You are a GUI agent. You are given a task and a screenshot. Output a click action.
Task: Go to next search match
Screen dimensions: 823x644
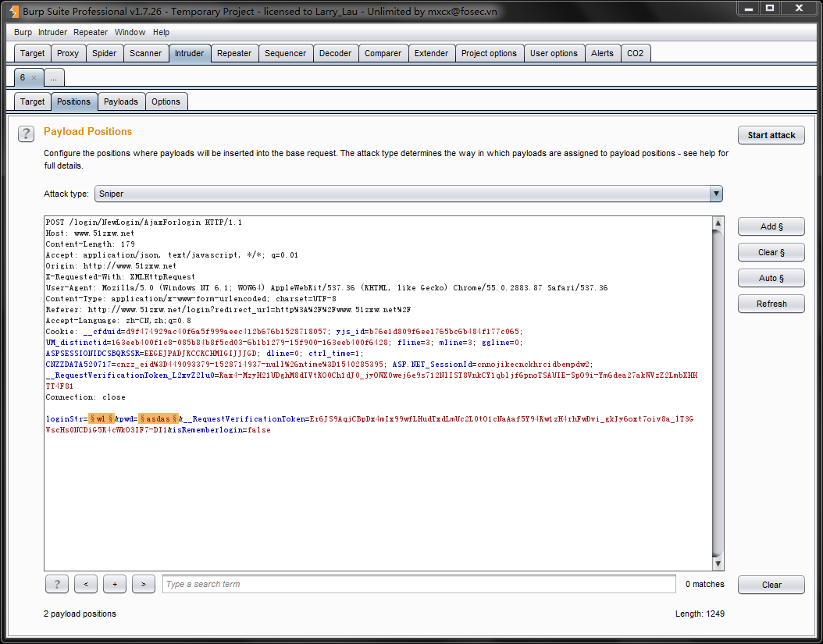[x=144, y=584]
